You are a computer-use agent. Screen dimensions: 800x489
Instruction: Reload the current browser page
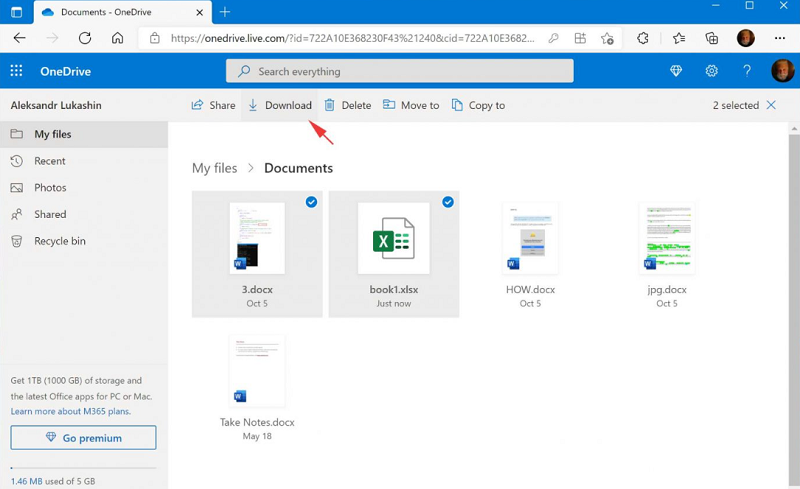pos(85,38)
